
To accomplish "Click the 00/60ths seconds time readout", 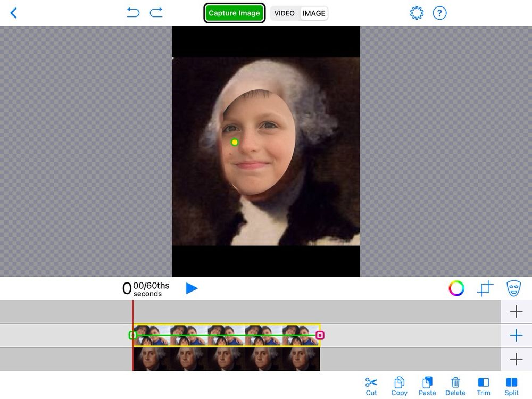I will click(146, 289).
